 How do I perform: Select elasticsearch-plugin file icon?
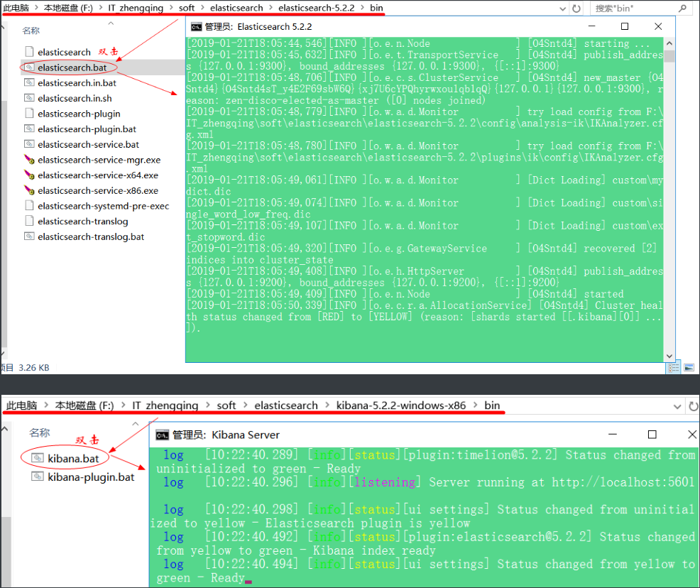point(30,114)
